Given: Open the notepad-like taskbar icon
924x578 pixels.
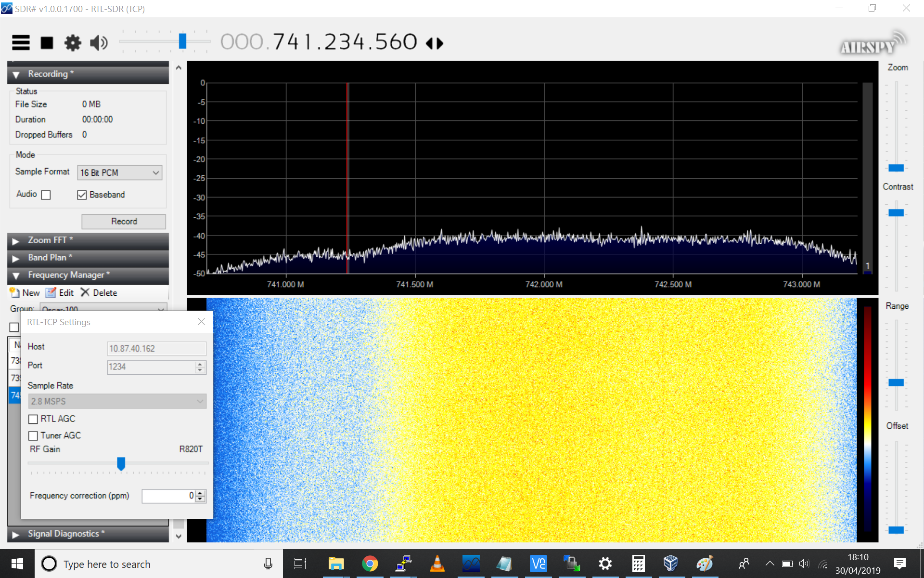Looking at the screenshot, I should point(504,564).
